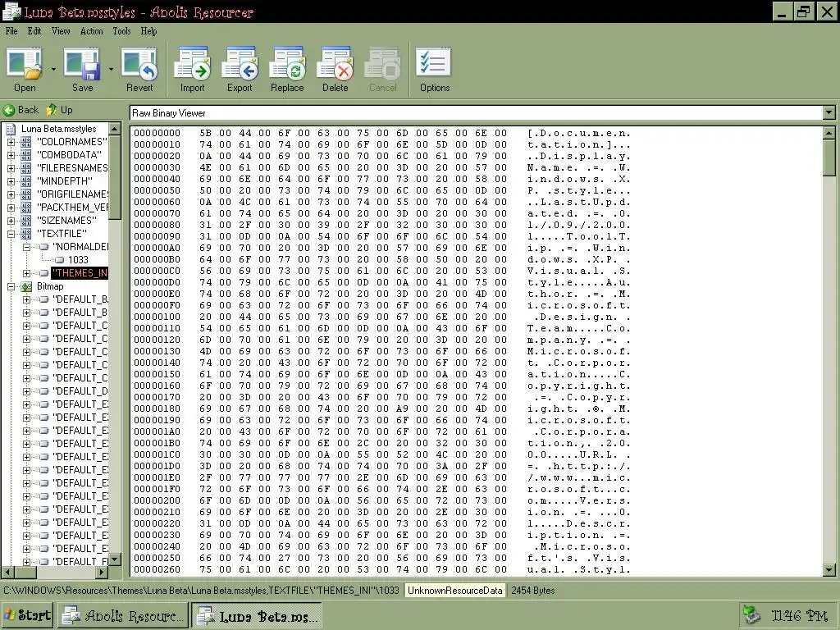The width and height of the screenshot is (840, 630).
Task: Click the COLORNAMES resource type icon
Action: click(x=26, y=142)
